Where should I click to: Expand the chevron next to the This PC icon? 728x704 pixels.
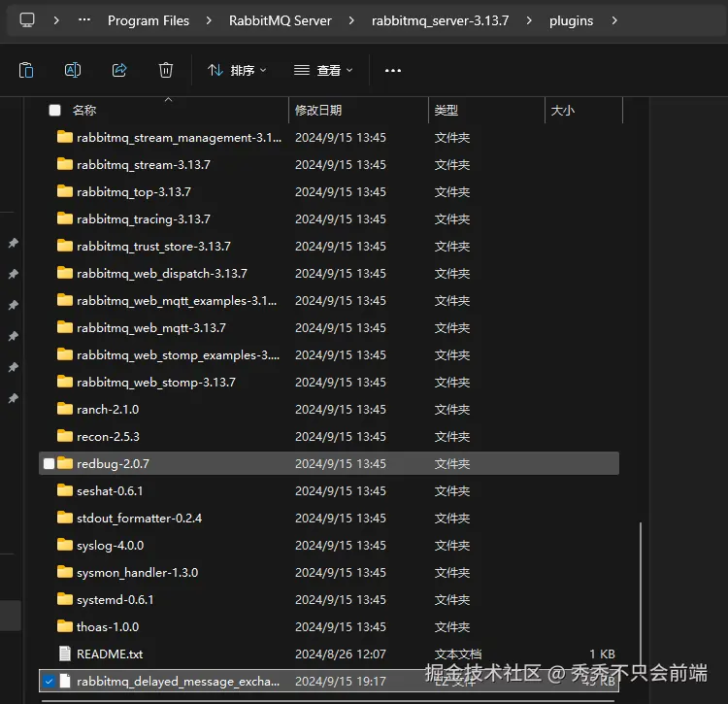pyautogui.click(x=56, y=20)
